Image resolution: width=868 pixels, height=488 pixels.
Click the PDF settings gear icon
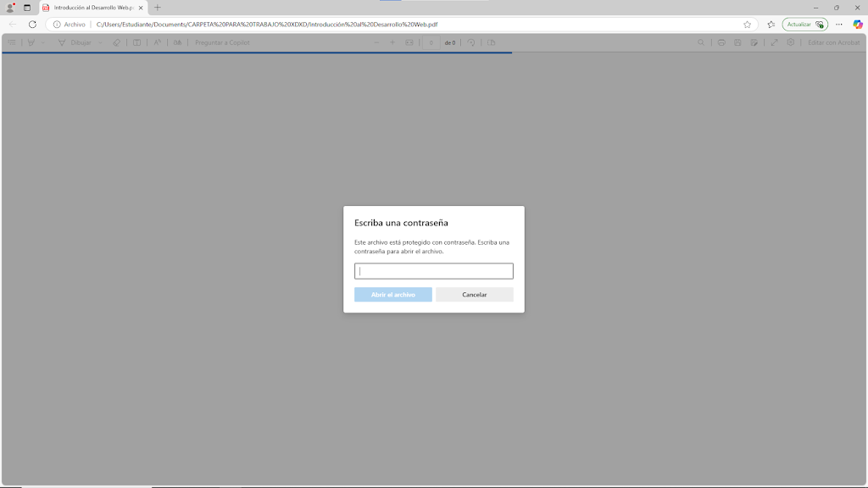[x=791, y=42]
